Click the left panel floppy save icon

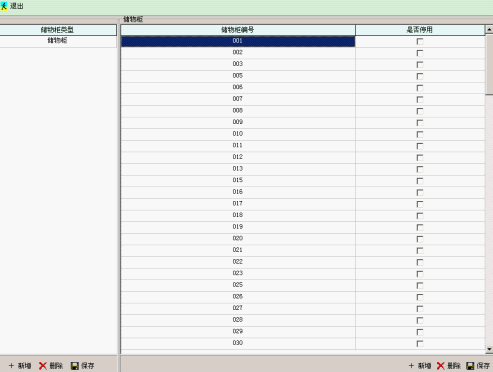pos(75,366)
